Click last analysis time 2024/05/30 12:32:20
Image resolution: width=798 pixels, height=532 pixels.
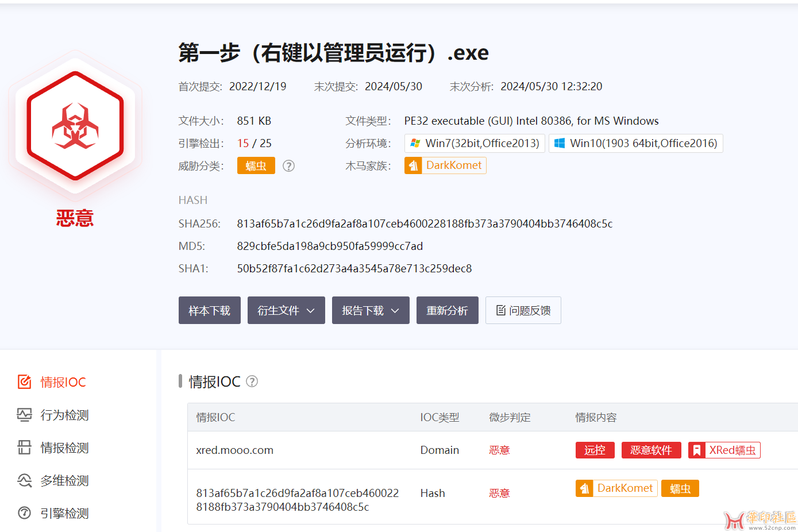point(552,86)
